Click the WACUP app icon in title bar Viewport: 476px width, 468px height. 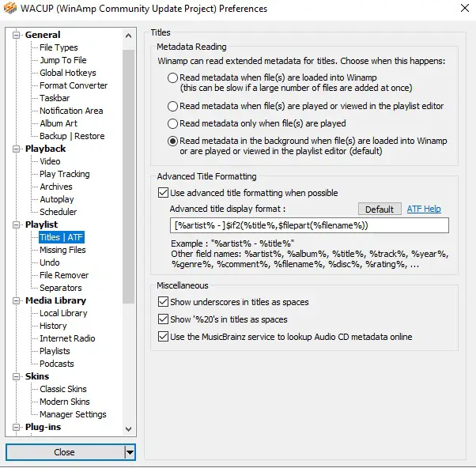point(9,8)
